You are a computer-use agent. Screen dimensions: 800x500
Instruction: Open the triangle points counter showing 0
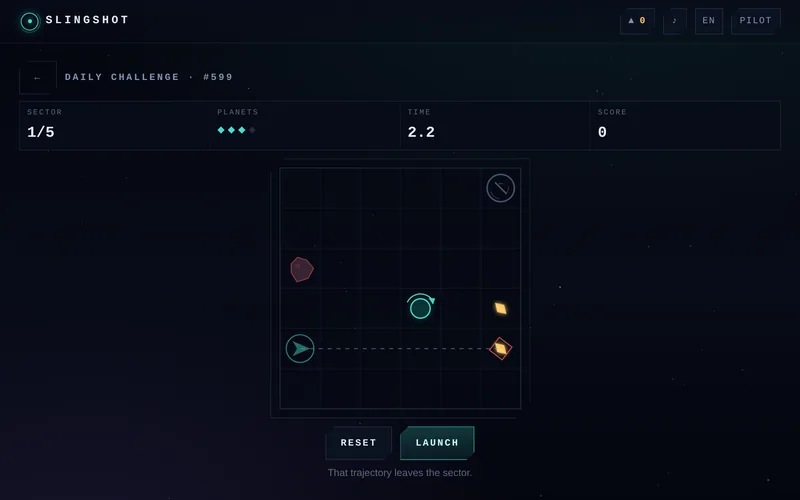(x=637, y=21)
